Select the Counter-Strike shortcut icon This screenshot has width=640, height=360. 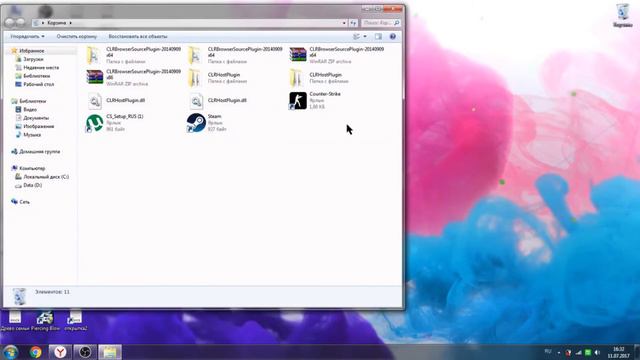pyautogui.click(x=298, y=100)
